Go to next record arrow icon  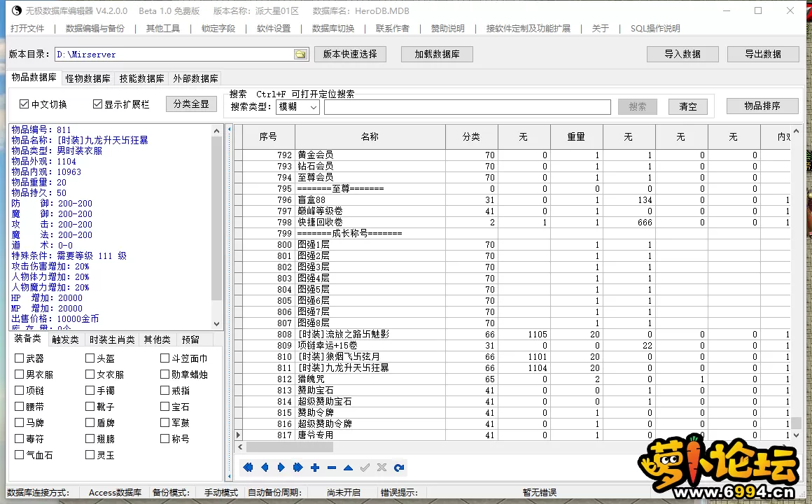281,468
